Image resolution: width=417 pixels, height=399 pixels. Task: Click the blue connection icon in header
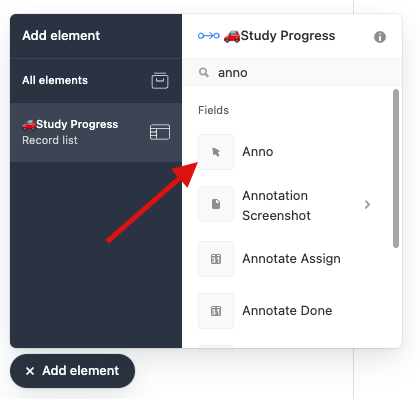(209, 36)
